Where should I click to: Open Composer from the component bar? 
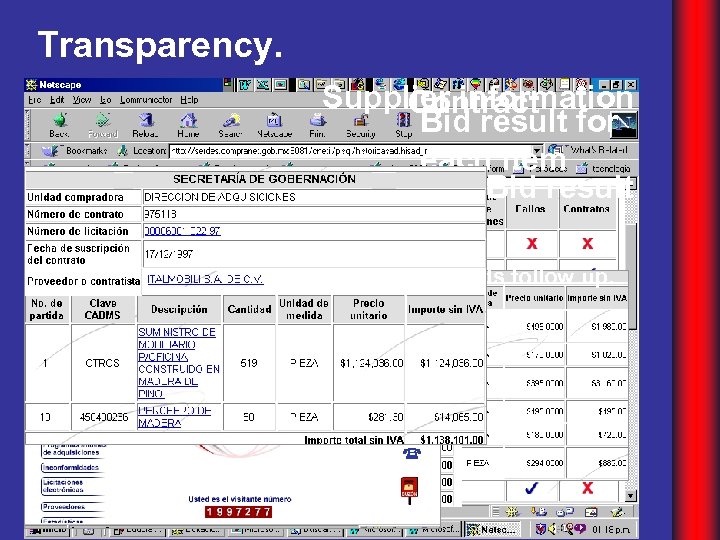618,511
